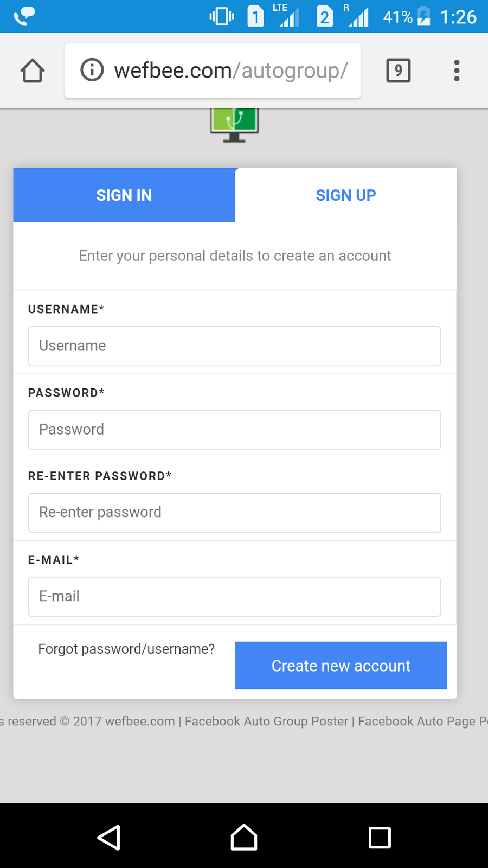Viewport: 488px width, 868px height.
Task: Open Android recent apps
Action: (x=380, y=837)
